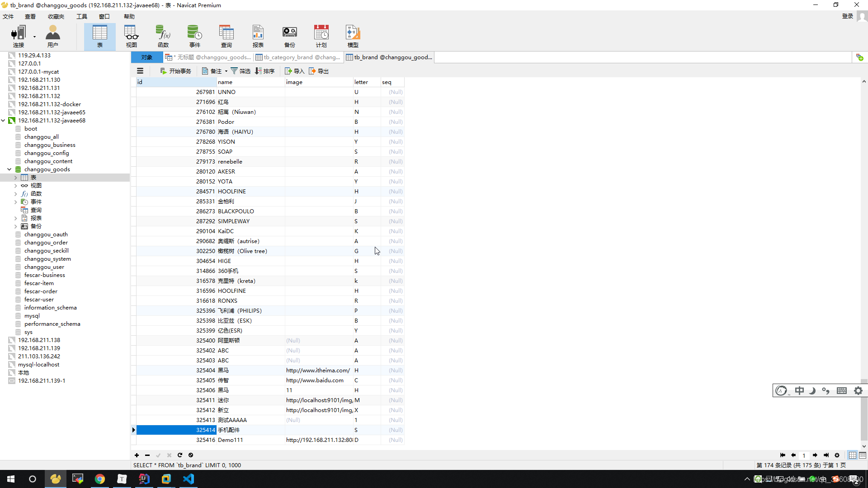Open the Schedule calendar toolbar icon
868x488 pixels.
pyautogui.click(x=321, y=36)
